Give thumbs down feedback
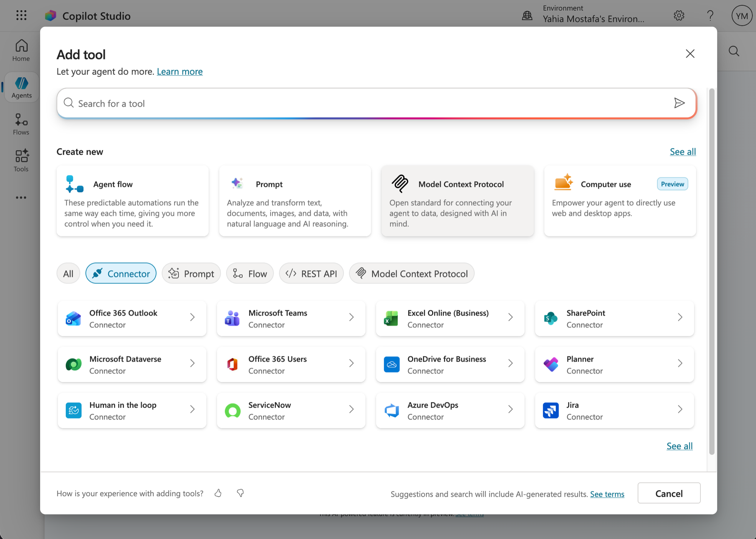 (240, 493)
